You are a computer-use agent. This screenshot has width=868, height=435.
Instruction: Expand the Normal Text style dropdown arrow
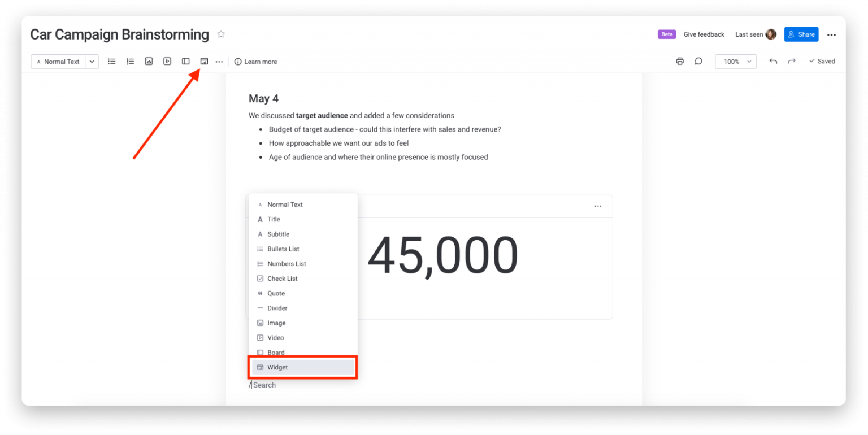92,62
